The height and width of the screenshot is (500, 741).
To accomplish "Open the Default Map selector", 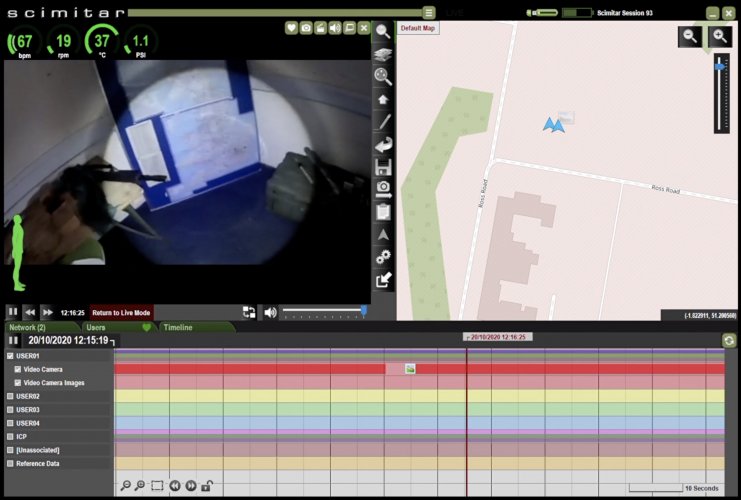I will pyautogui.click(x=419, y=28).
